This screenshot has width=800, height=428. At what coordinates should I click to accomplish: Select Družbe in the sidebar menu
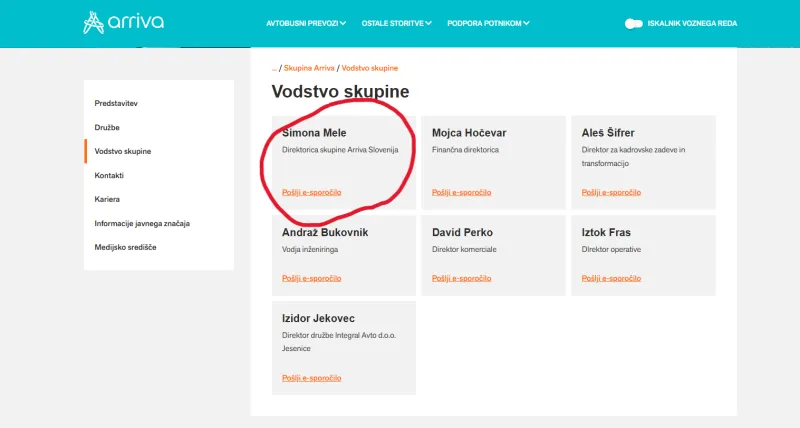(108, 127)
